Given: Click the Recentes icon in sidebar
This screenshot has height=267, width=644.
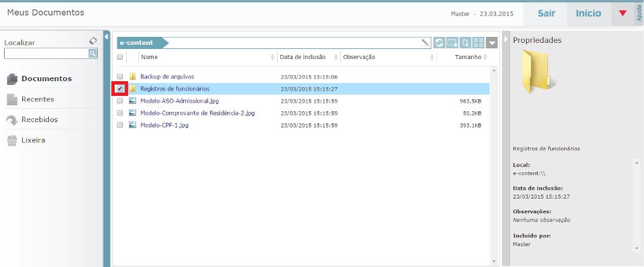Looking at the screenshot, I should pyautogui.click(x=12, y=99).
